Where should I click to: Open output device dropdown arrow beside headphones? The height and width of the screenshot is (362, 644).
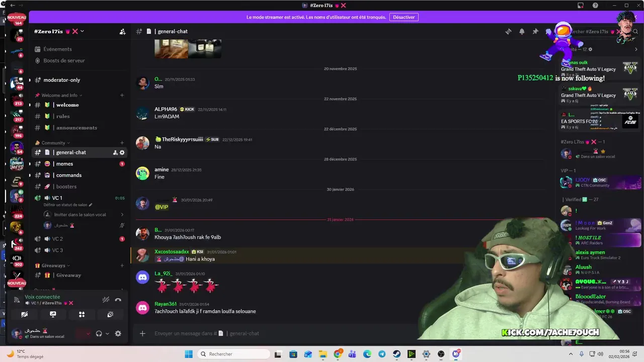pyautogui.click(x=107, y=333)
